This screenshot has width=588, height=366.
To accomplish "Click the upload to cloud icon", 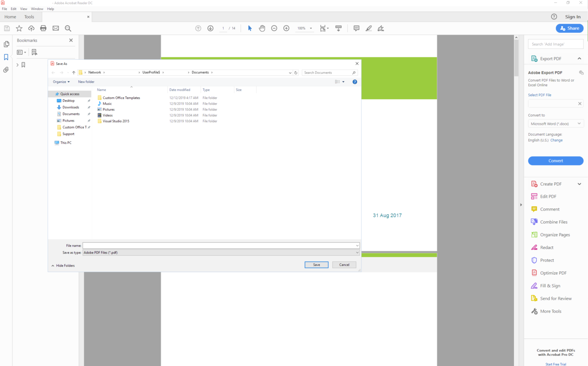I will coord(31,28).
